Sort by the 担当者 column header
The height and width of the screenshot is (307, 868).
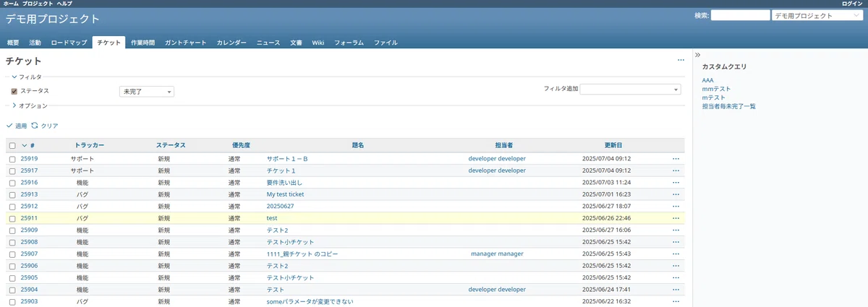504,145
